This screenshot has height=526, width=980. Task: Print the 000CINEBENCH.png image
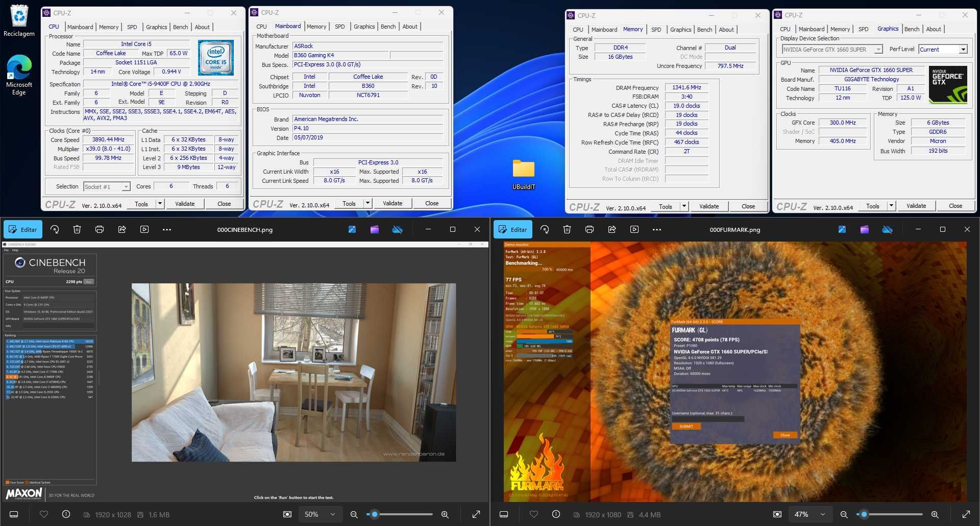pyautogui.click(x=100, y=230)
